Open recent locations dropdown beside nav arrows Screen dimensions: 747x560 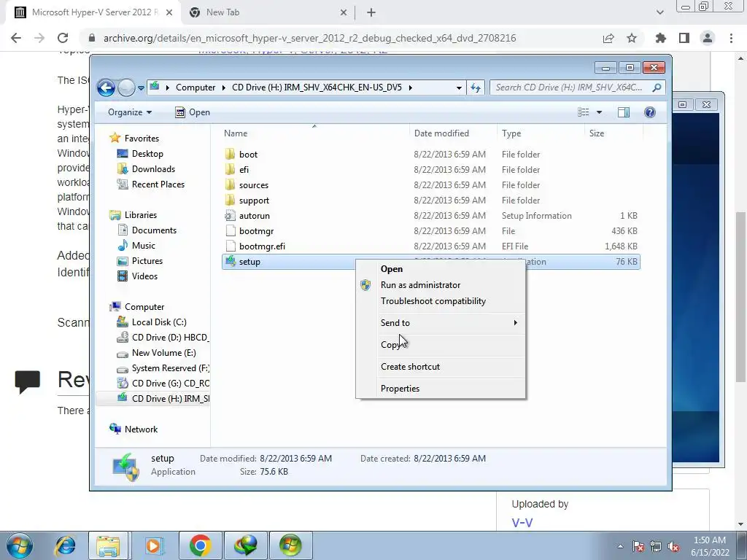coord(141,88)
